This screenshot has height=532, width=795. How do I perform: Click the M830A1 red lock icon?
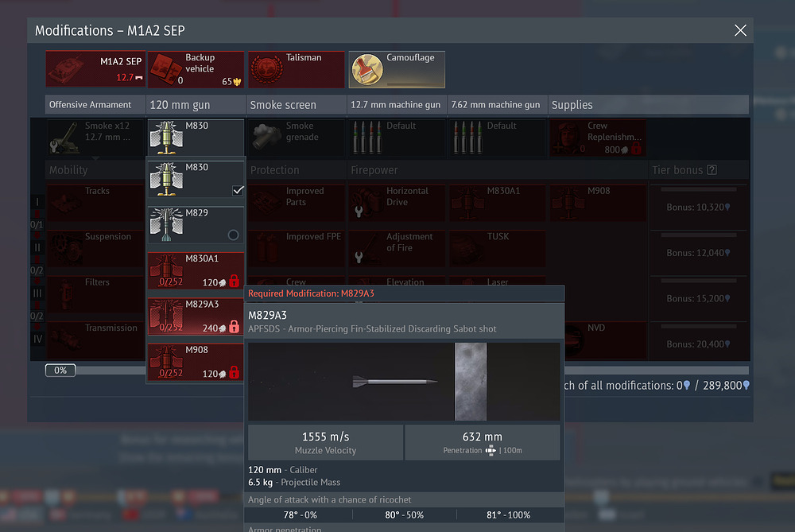point(234,281)
